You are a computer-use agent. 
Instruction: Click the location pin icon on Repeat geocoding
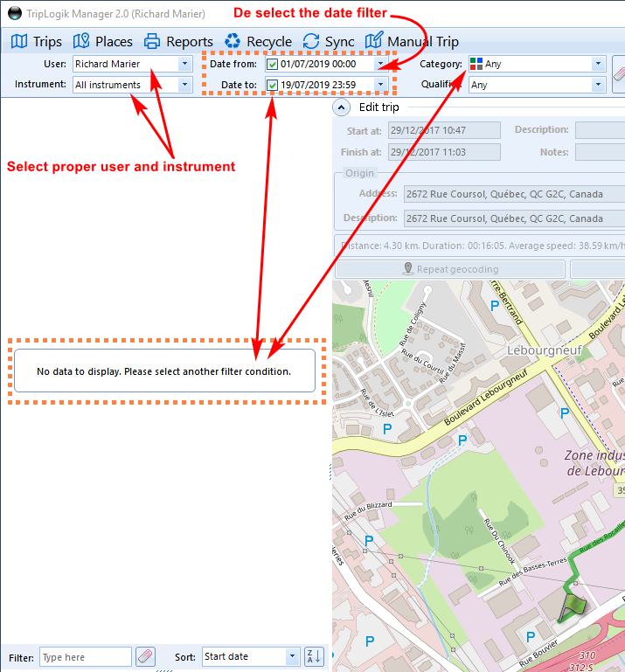click(408, 269)
